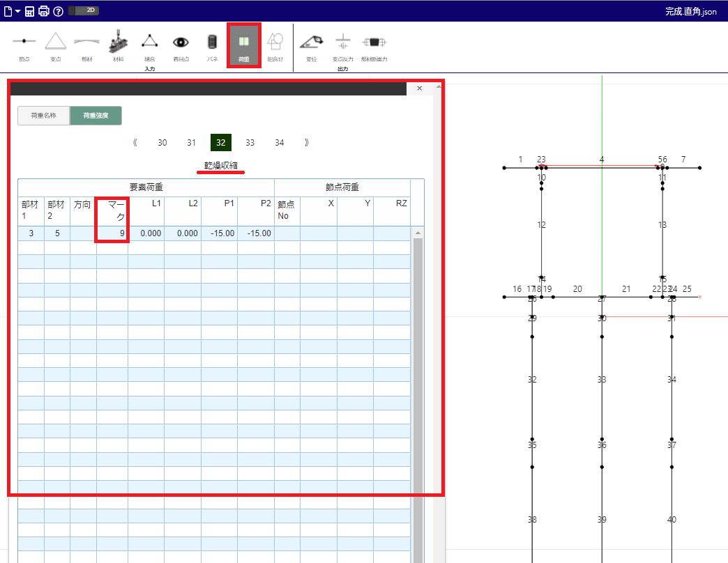This screenshot has width=728, height=563.
Task: Click P2 cell showing -15.00
Action: (256, 233)
